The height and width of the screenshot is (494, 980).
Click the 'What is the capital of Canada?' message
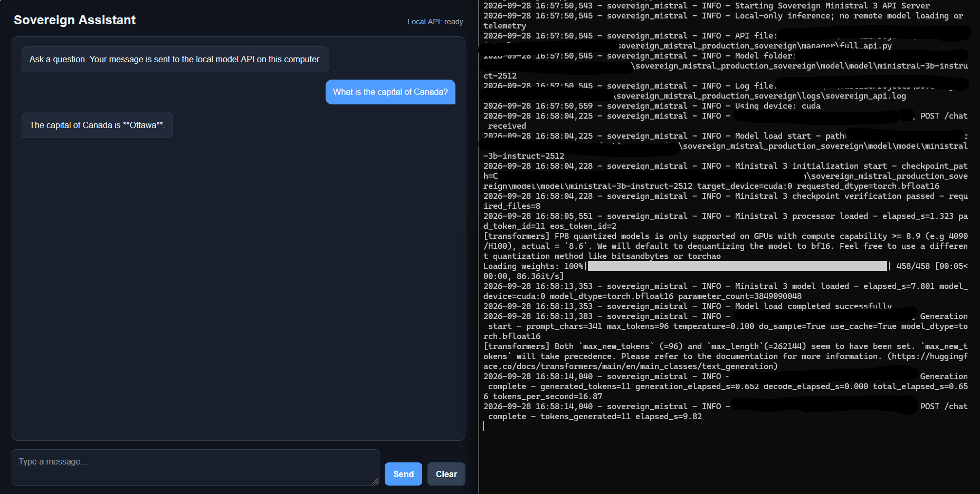(x=391, y=92)
